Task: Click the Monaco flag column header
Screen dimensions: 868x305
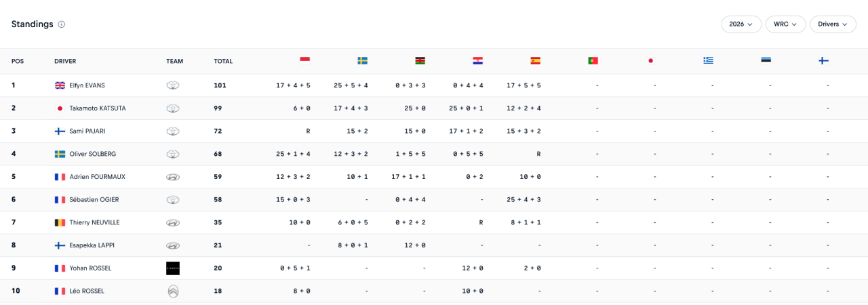Action: pos(304,60)
